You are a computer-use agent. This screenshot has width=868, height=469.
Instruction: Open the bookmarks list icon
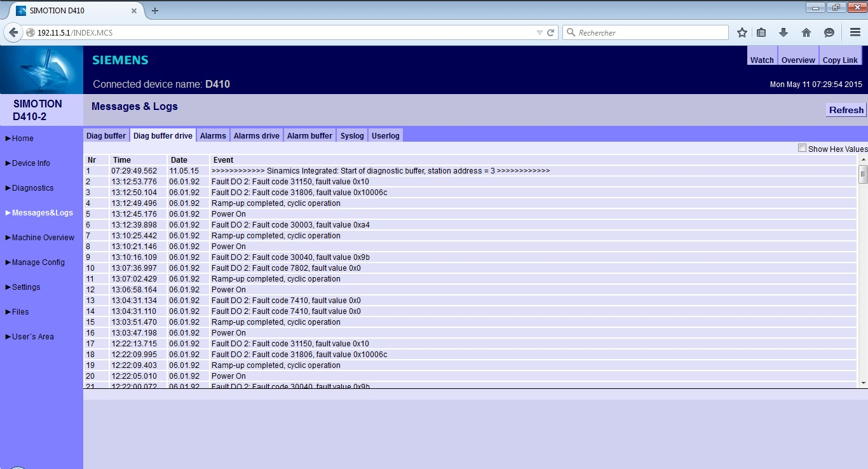[x=761, y=32]
